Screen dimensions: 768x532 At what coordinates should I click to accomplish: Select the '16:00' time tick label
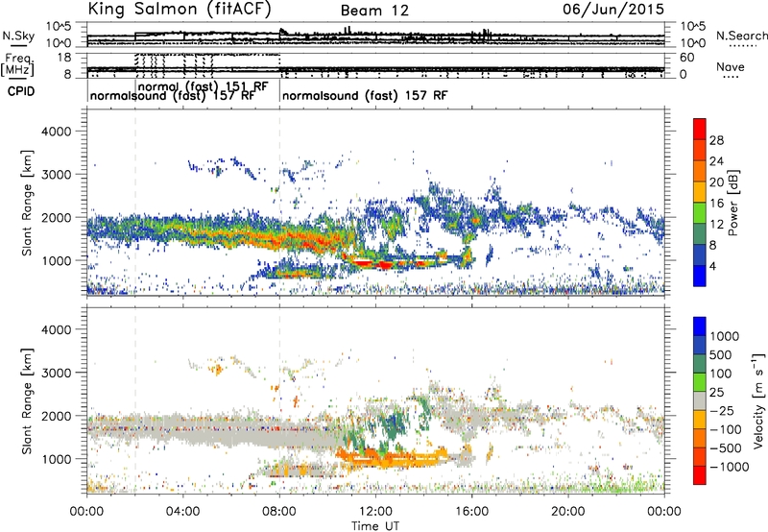click(471, 512)
